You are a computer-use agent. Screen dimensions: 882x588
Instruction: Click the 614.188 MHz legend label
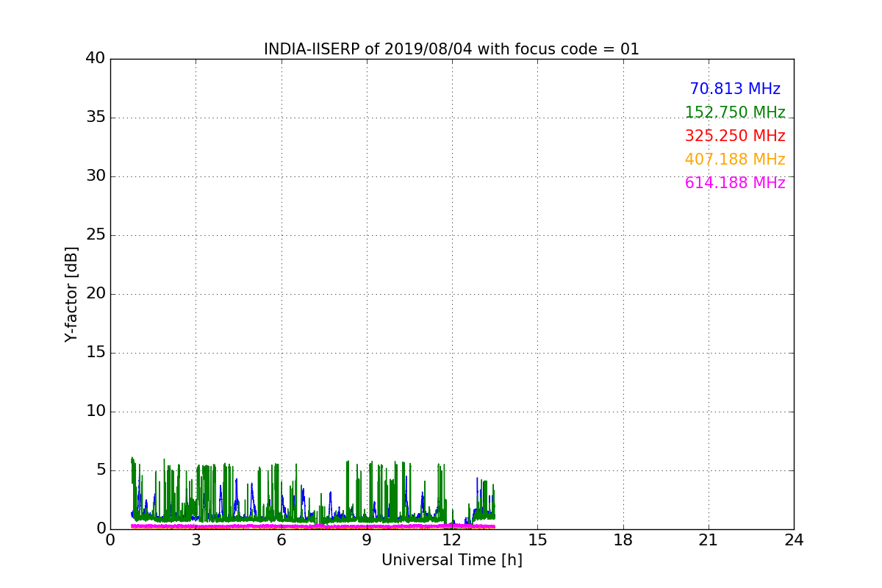pyautogui.click(x=735, y=183)
